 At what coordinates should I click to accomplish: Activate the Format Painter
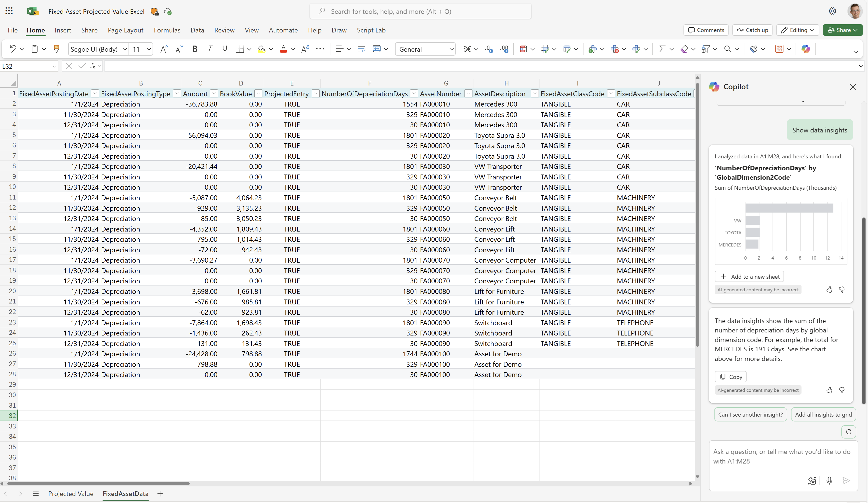coord(56,49)
